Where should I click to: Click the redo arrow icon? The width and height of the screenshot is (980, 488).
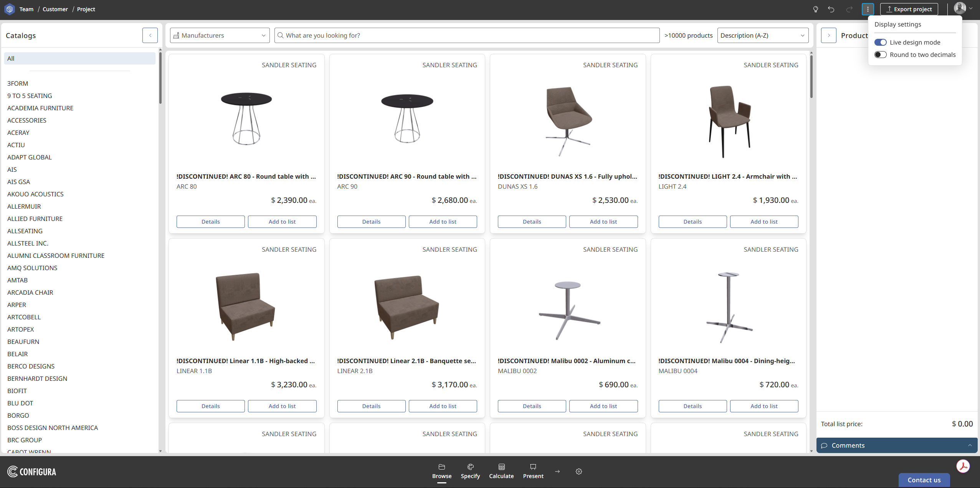pyautogui.click(x=849, y=9)
